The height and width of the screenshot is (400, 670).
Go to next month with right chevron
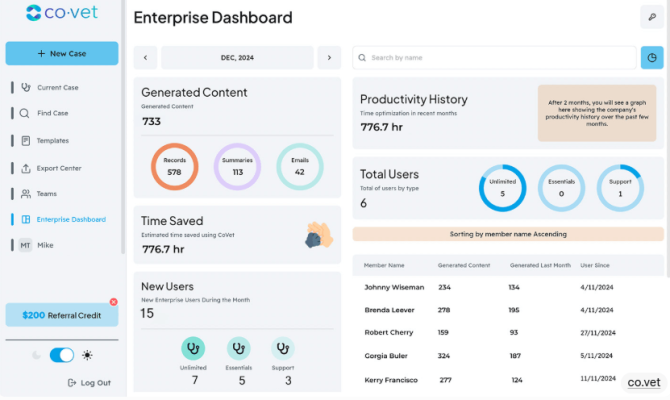click(329, 58)
